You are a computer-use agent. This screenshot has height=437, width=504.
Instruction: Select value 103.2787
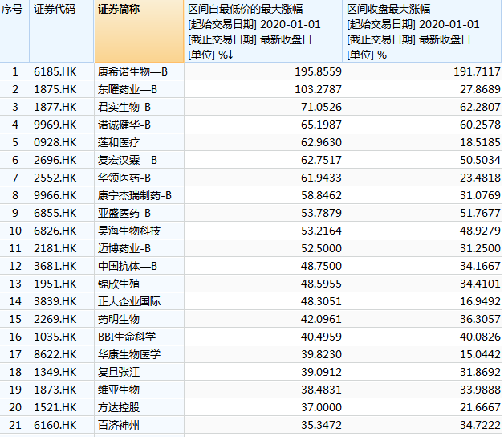[x=319, y=89]
